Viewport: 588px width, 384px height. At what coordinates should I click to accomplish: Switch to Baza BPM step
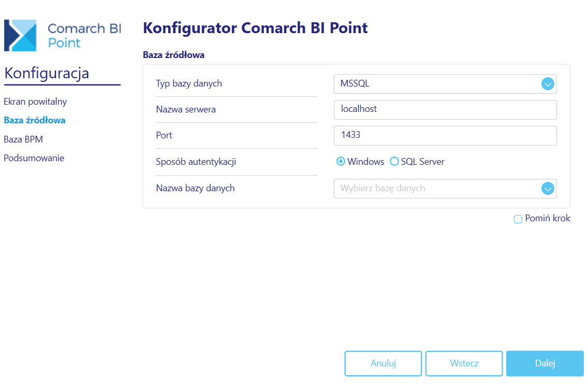pyautogui.click(x=23, y=139)
